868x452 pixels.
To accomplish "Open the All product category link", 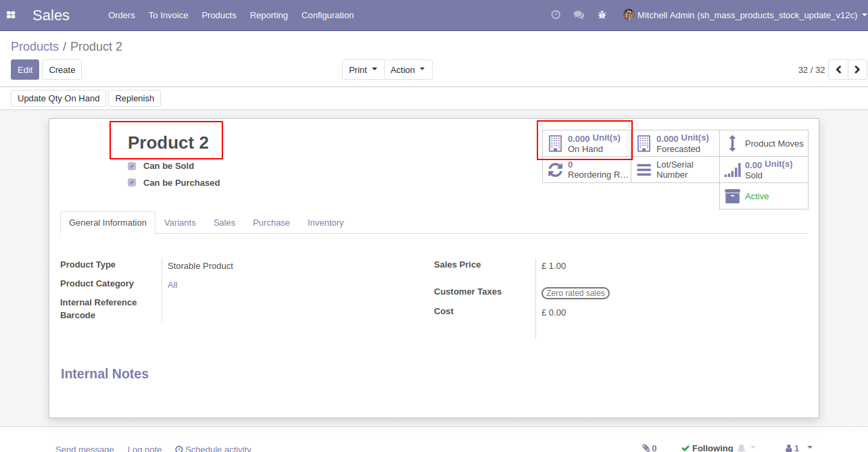I will (172, 285).
